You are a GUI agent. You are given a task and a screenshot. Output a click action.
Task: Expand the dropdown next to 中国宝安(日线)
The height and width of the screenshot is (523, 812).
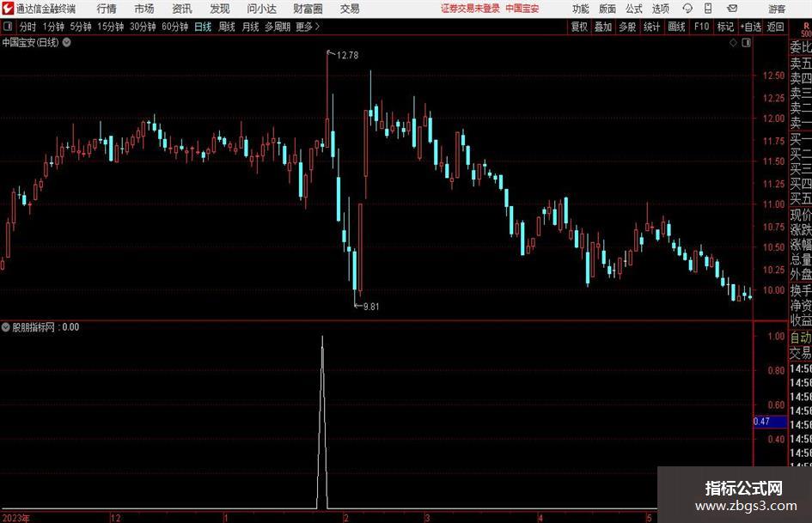[x=67, y=42]
